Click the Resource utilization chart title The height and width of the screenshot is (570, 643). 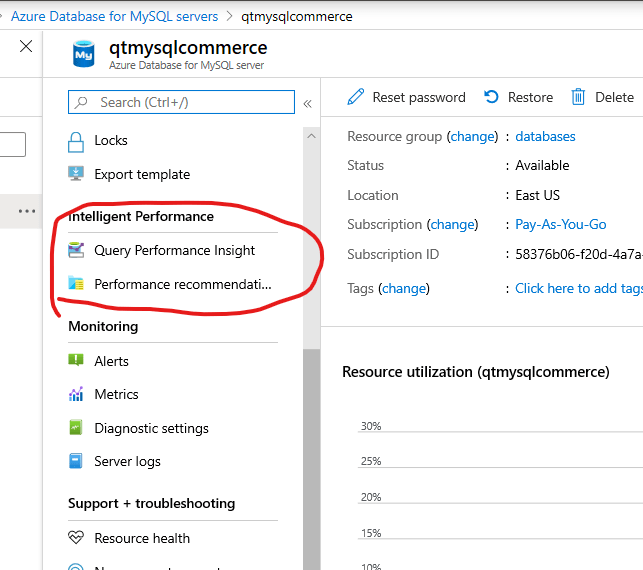pos(476,372)
